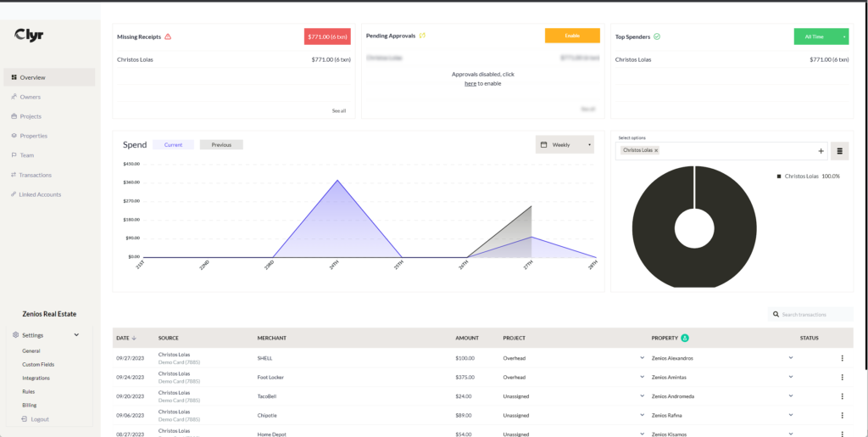Click the MERCHANT column header

(272, 338)
